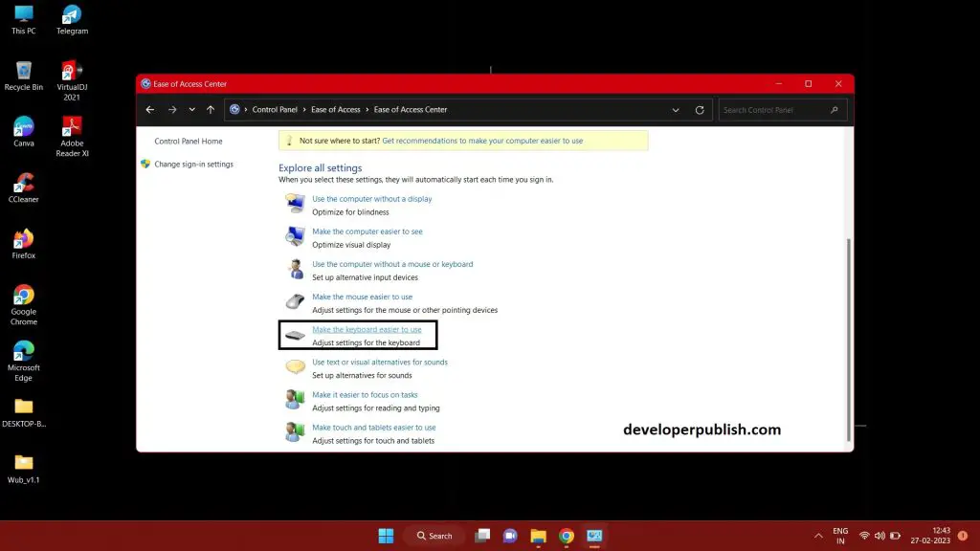Click the vertical scrollbar in Ease of Access window

click(x=848, y=340)
